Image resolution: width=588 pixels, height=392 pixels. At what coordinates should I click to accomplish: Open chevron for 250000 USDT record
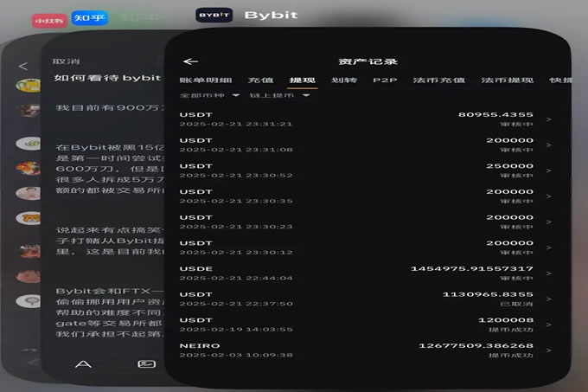tap(548, 170)
